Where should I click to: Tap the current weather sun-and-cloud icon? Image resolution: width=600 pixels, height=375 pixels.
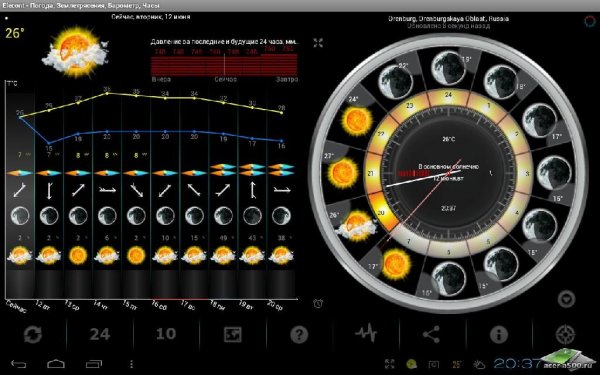[75, 52]
